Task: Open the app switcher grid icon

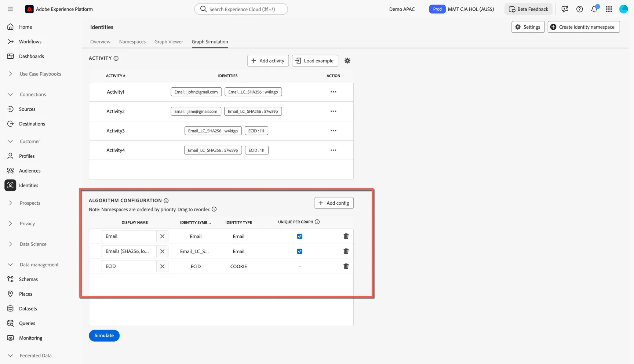Action: [x=609, y=9]
